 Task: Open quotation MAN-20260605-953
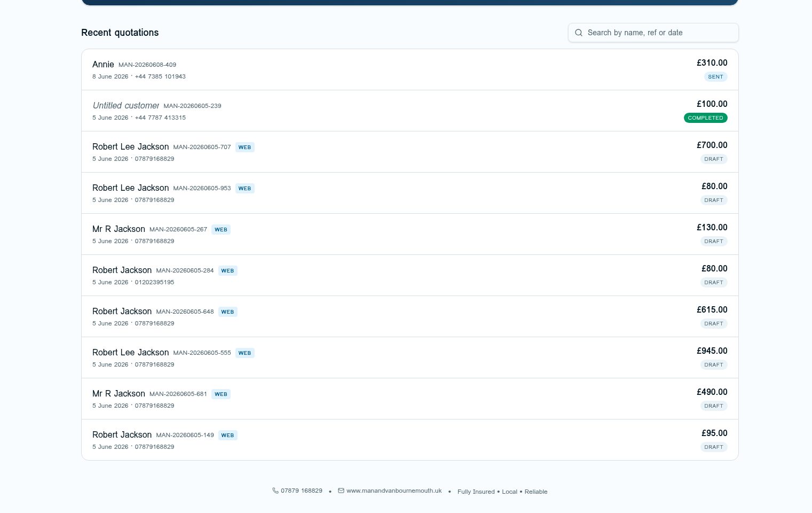[410, 193]
